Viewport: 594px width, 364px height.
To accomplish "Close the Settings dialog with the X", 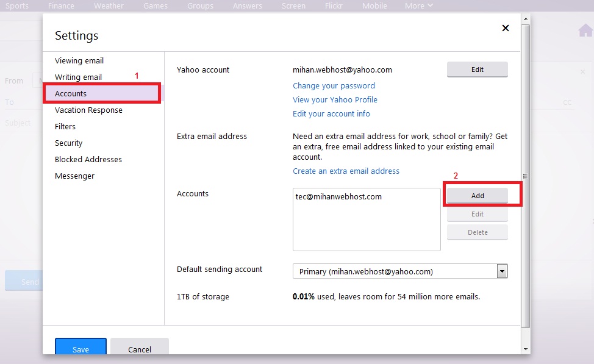I will [506, 28].
